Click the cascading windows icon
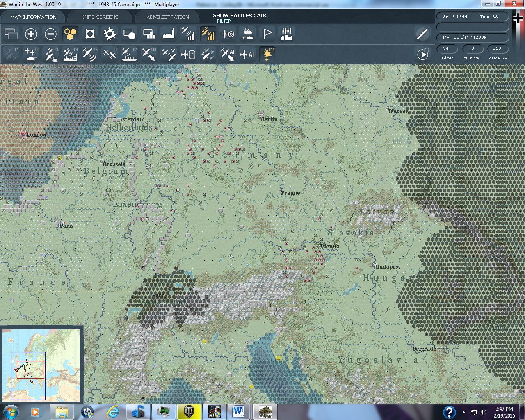525x420 pixels. (x=11, y=34)
